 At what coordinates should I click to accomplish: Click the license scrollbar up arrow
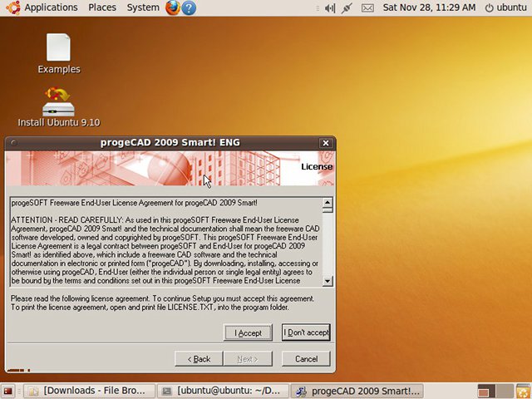328,203
